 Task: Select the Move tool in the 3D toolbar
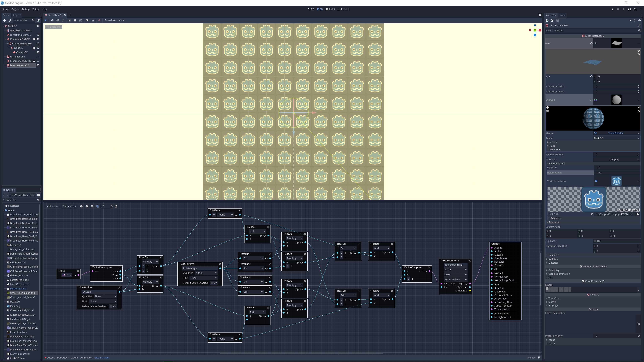52,20
